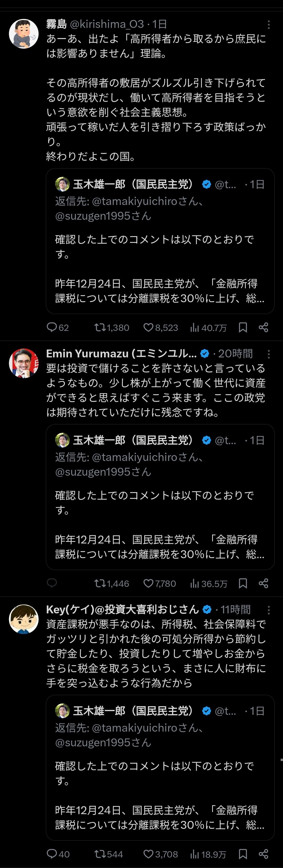The width and height of the screenshot is (283, 868).
Task: Open the @kirishima_O3 handle link
Action: click(107, 24)
